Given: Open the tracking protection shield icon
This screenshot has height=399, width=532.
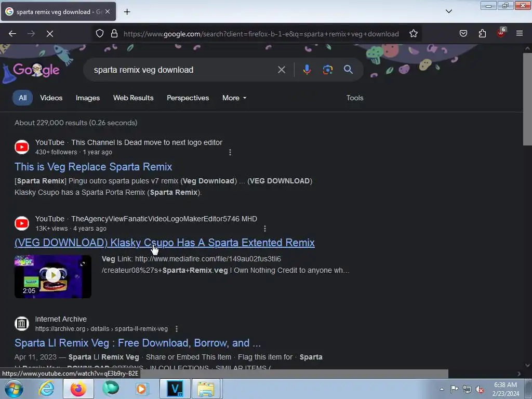Looking at the screenshot, I should (x=99, y=34).
